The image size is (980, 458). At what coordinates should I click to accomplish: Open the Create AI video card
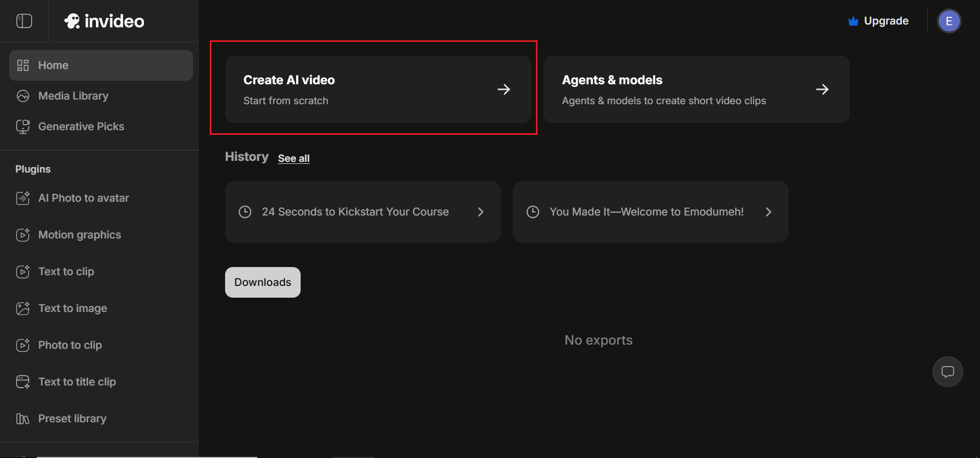[x=378, y=89]
